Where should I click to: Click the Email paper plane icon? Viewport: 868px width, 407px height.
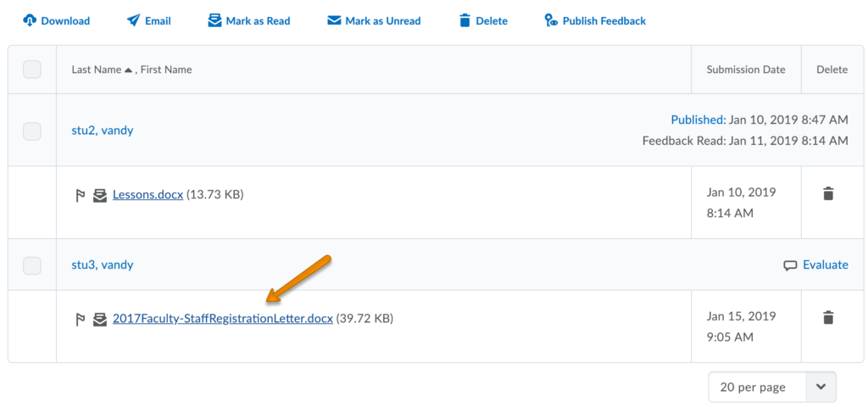(x=134, y=20)
